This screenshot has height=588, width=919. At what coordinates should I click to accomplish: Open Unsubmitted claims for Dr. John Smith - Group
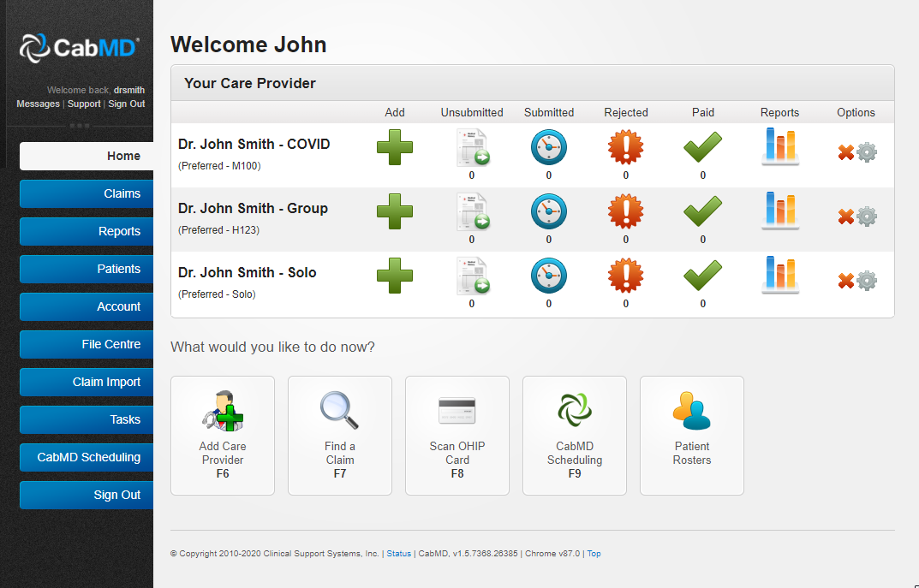[x=471, y=211]
